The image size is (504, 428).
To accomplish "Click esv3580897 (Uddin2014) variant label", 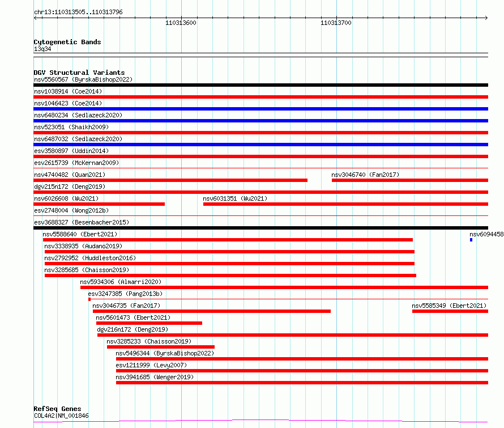I will coord(71,151).
